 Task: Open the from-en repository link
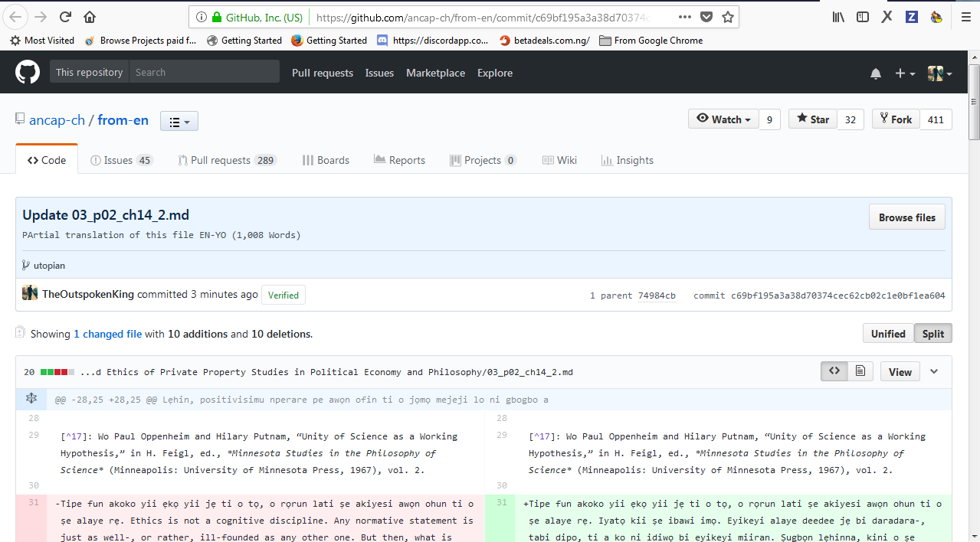click(123, 120)
